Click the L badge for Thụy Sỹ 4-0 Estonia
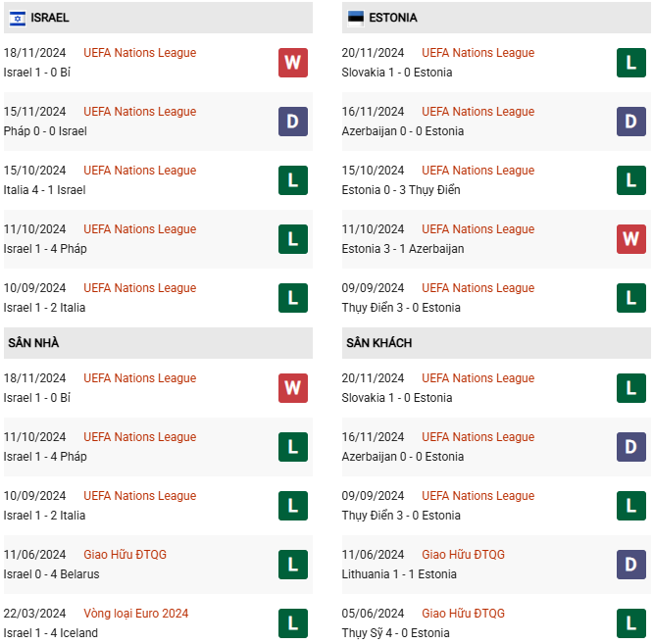653x644 pixels. tap(630, 623)
